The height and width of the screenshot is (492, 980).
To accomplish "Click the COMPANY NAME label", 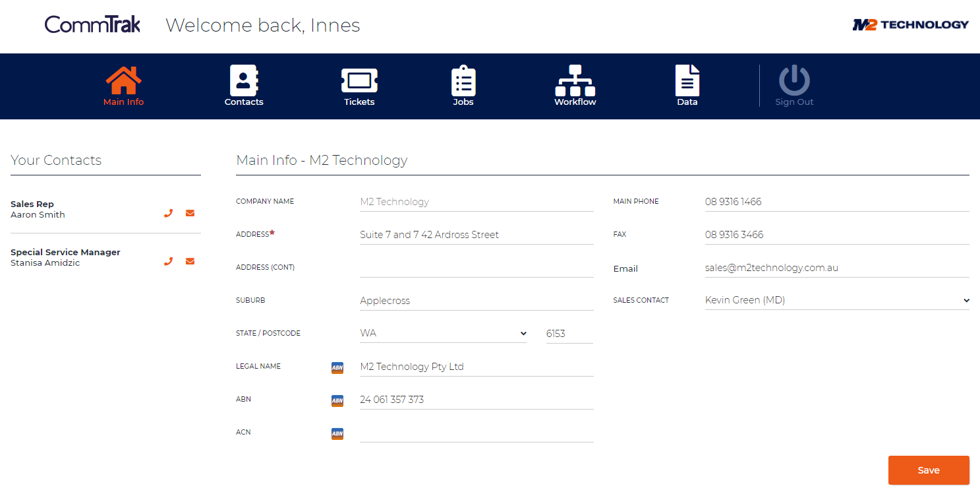I will (265, 201).
